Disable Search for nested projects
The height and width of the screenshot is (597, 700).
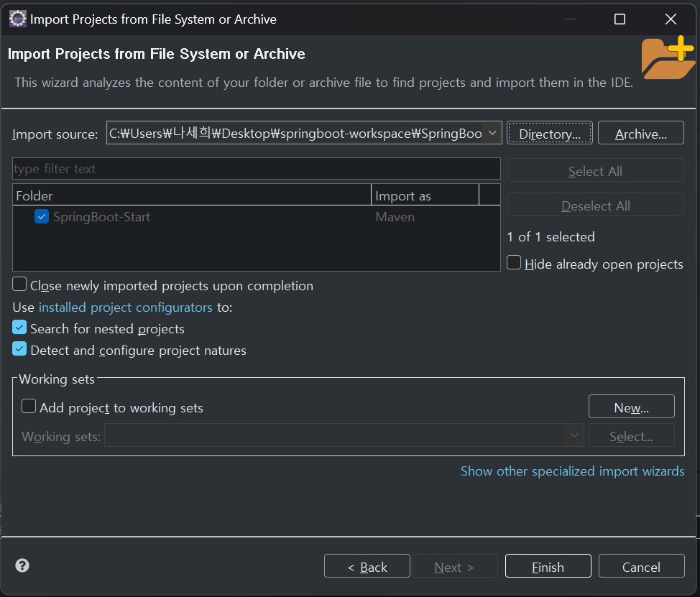(x=19, y=328)
